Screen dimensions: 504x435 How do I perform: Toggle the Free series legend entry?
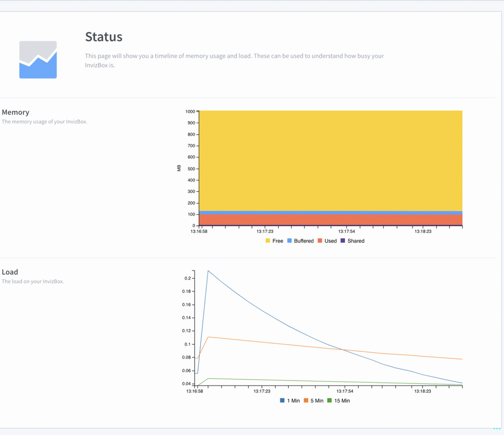pyautogui.click(x=274, y=241)
